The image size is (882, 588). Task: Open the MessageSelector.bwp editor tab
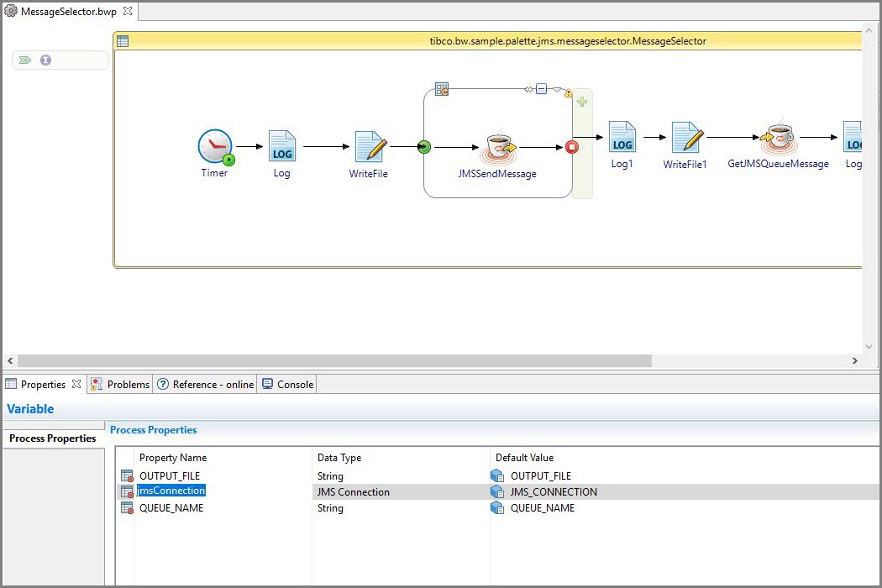(x=69, y=11)
